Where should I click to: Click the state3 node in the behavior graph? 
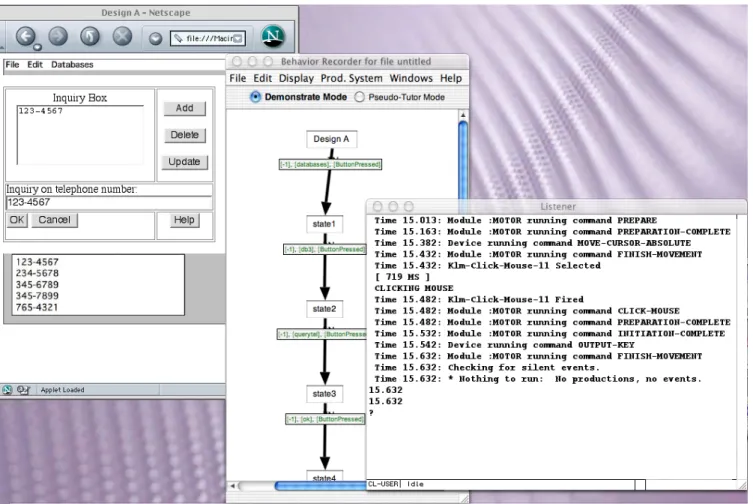[324, 394]
